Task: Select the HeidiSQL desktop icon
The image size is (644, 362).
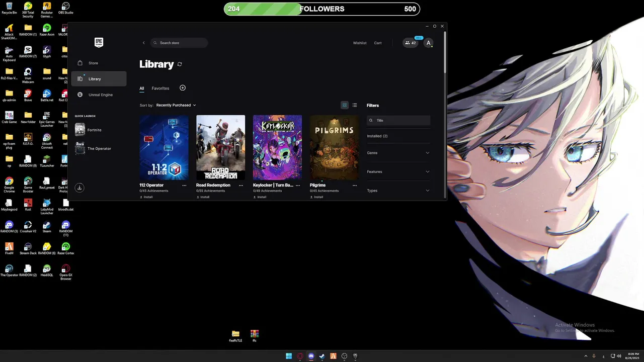Action: [47, 270]
